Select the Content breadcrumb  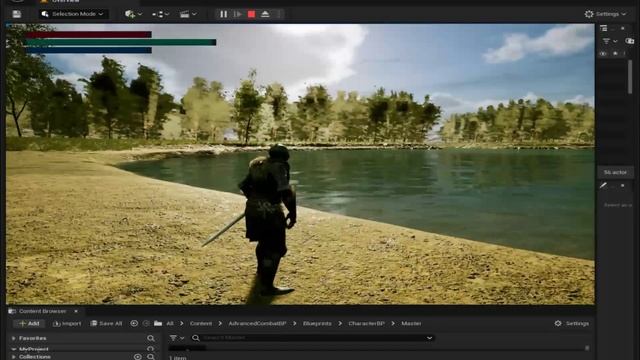(x=201, y=323)
